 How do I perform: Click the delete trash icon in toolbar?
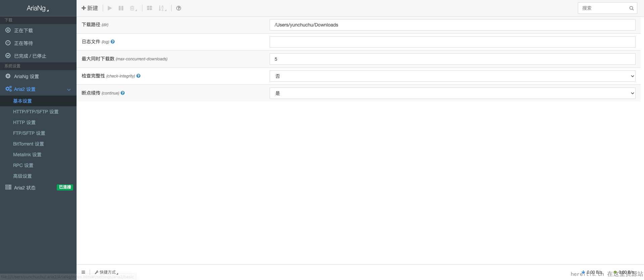click(x=133, y=8)
